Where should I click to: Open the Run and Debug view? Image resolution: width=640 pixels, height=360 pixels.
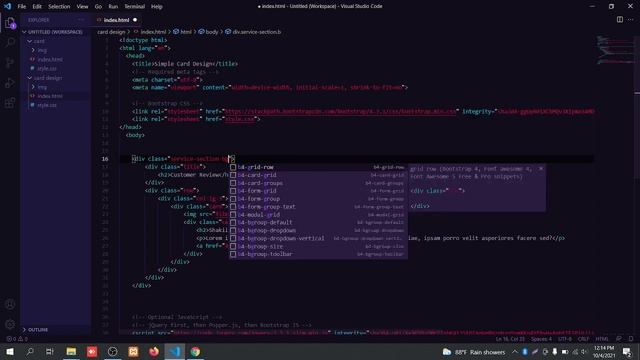pyautogui.click(x=10, y=83)
